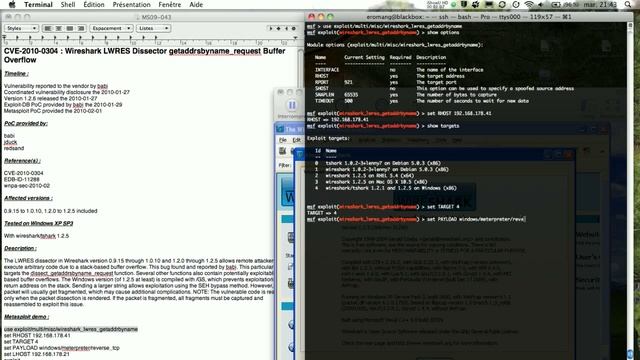Click the 'Affected versions :' heading

point(28,198)
